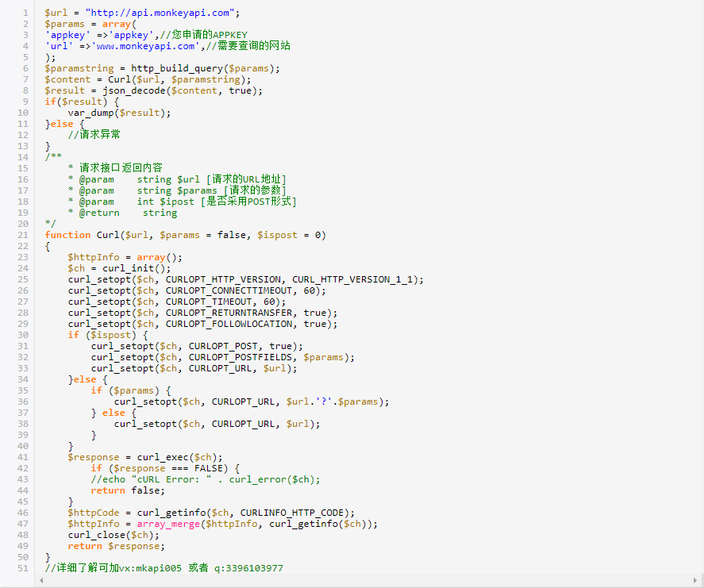Image resolution: width=704 pixels, height=588 pixels.
Task: Click the function Curl declaration line
Action: tap(186, 235)
